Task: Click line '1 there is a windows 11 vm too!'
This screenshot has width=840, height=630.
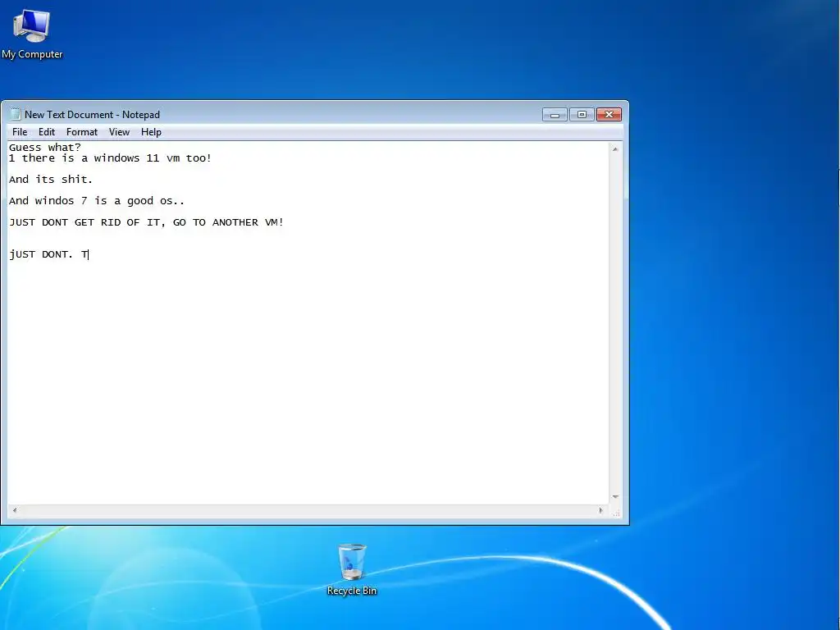Action: coord(110,158)
